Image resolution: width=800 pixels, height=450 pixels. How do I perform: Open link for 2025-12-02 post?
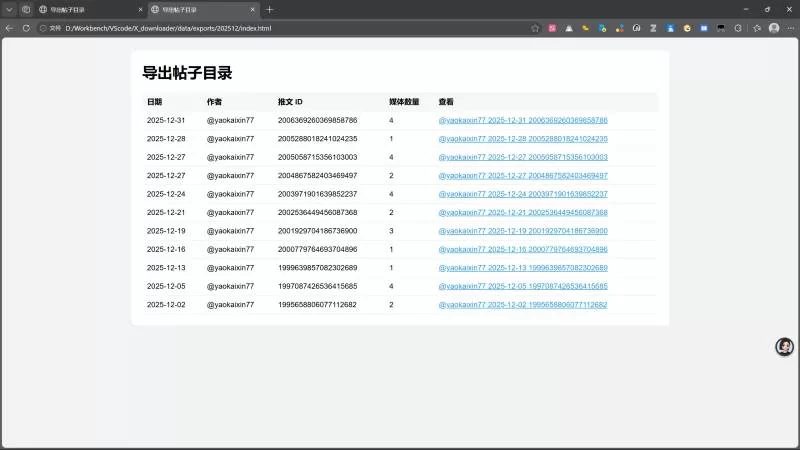[523, 305]
